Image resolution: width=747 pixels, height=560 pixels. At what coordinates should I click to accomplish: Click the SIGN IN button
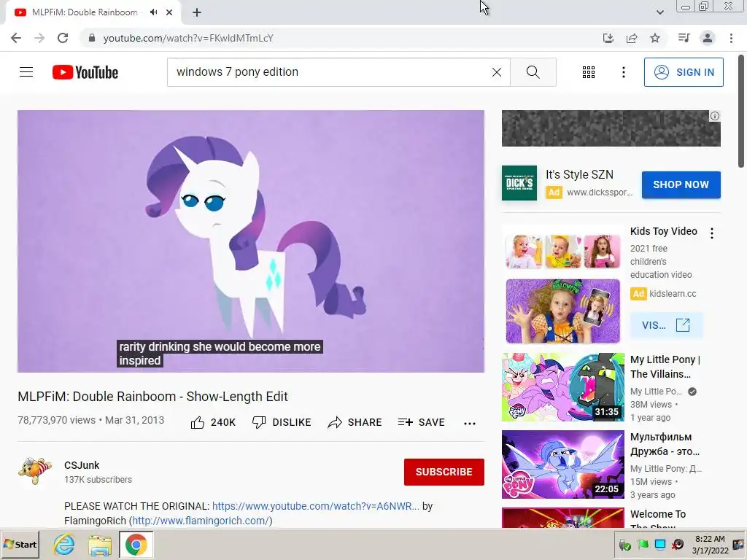click(x=684, y=72)
